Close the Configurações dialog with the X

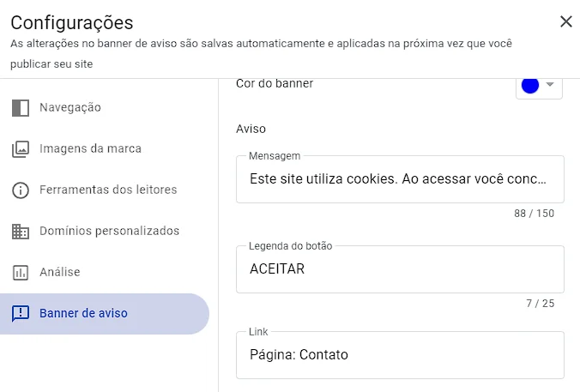pos(565,22)
